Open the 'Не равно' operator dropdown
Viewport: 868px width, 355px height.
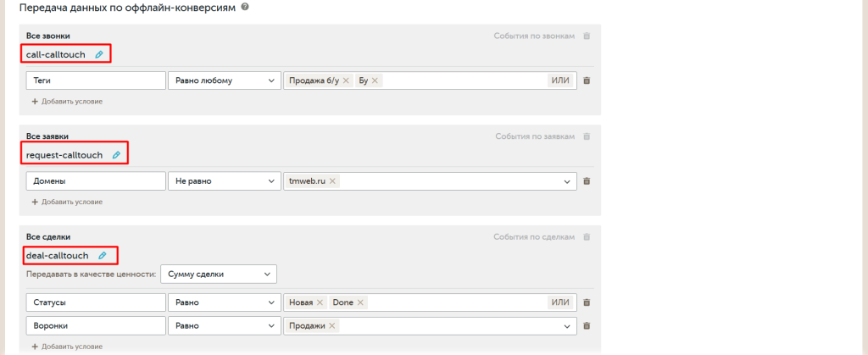224,180
